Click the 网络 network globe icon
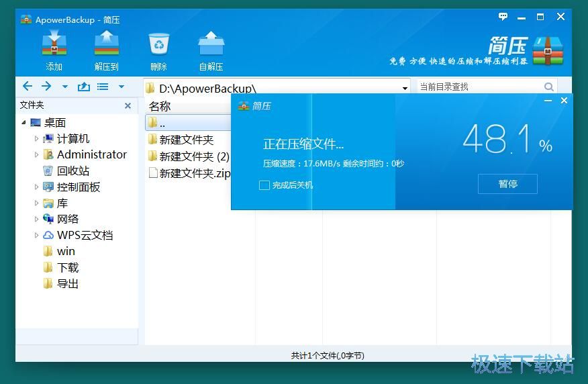The width and height of the screenshot is (588, 384). 48,219
